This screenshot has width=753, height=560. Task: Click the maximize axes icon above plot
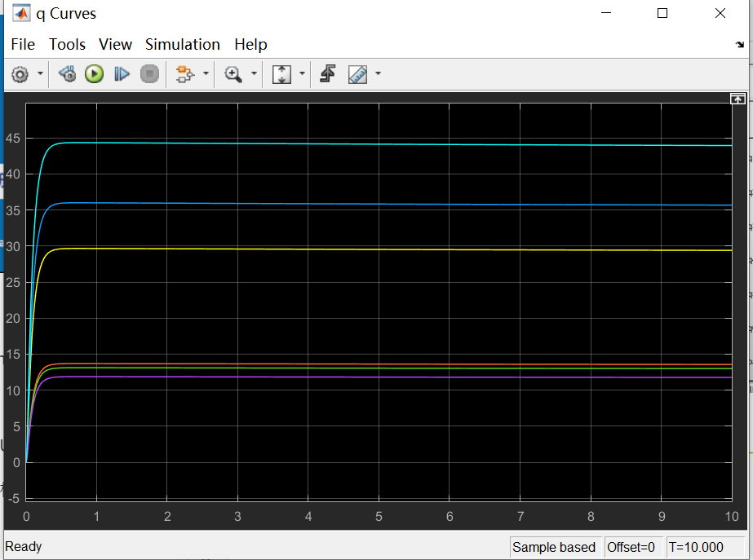(737, 99)
